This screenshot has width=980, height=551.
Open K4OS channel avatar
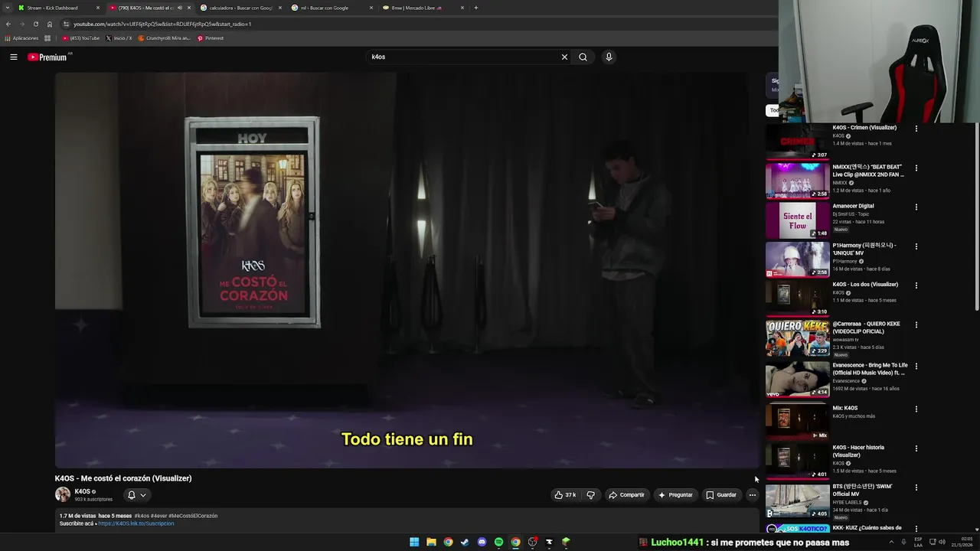[63, 494]
